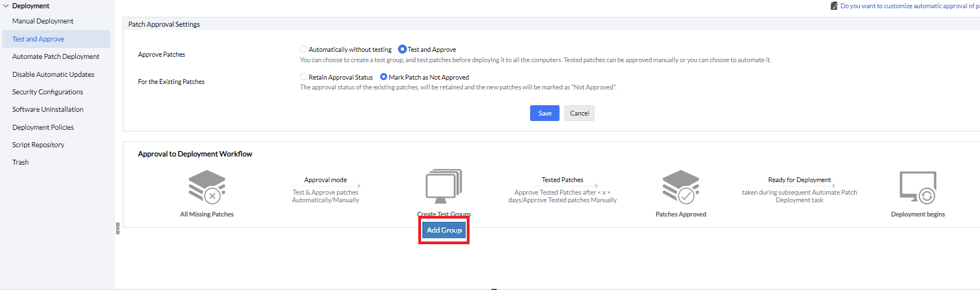Screen dimensions: 980x290
Task: Click the Deployment begins monitor icon
Action: pyautogui.click(x=918, y=187)
